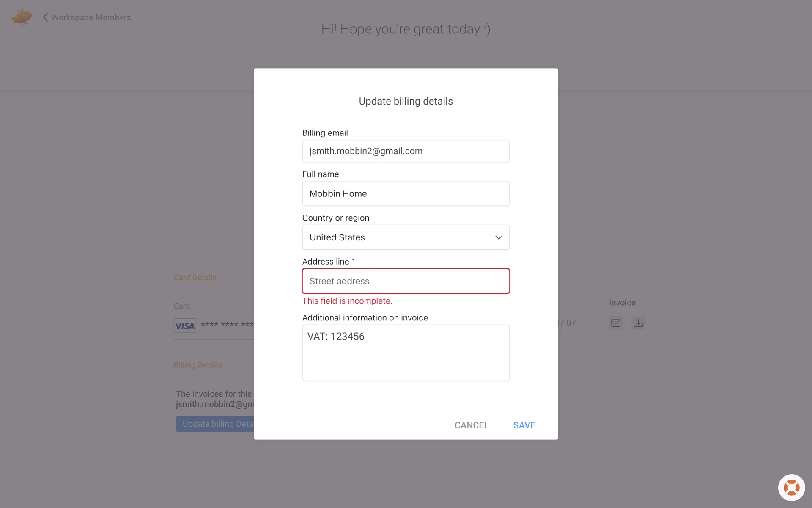Click the download invoice icon
Viewport: 812px width, 508px height.
pos(638,323)
